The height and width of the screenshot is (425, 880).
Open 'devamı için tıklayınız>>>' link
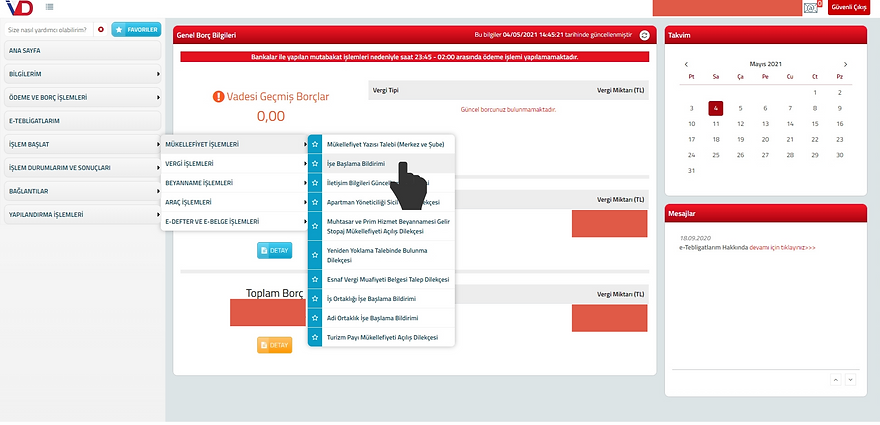click(782, 247)
